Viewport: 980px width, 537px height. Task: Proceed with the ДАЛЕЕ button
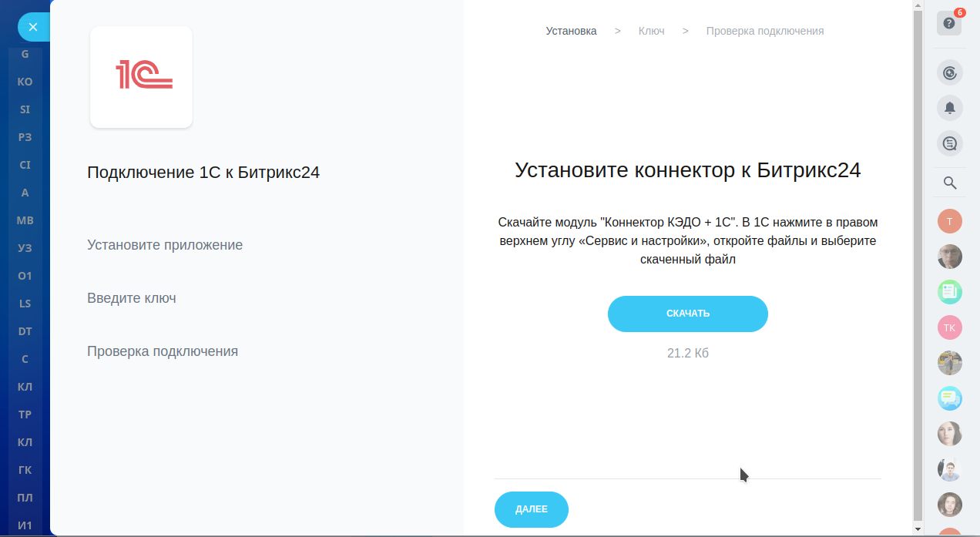coord(532,509)
